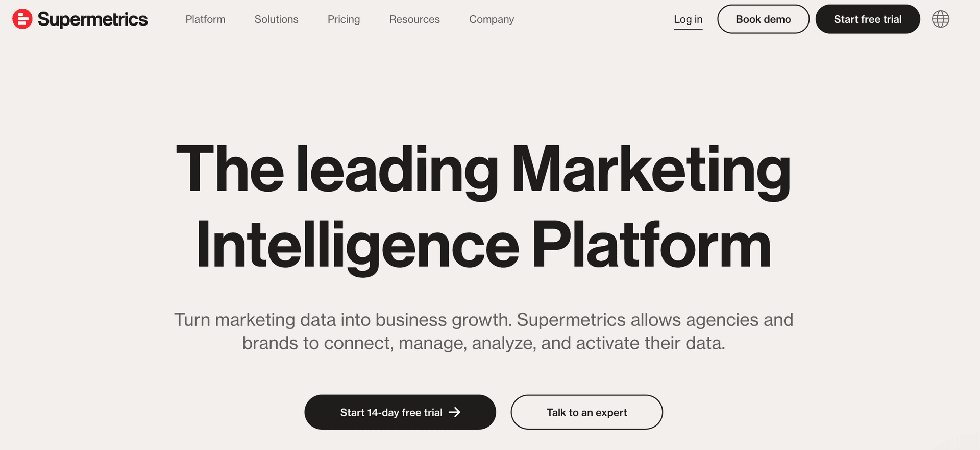Expand the Resources navigation menu
This screenshot has height=450, width=980.
pyautogui.click(x=414, y=19)
